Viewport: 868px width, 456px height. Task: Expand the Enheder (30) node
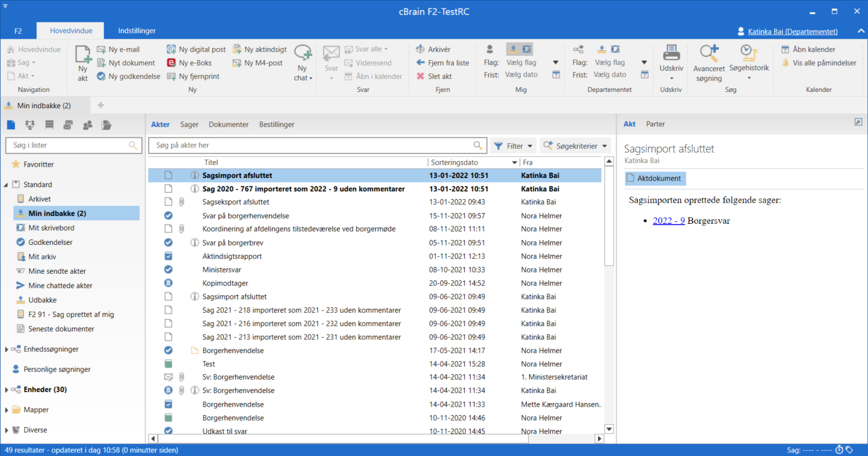[x=7, y=390]
